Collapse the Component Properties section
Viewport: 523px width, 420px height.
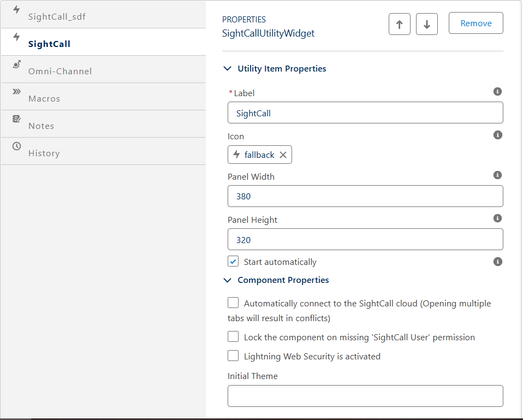(227, 280)
